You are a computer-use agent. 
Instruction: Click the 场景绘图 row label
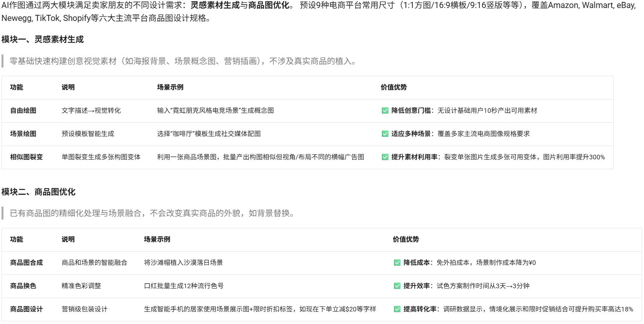(x=23, y=134)
